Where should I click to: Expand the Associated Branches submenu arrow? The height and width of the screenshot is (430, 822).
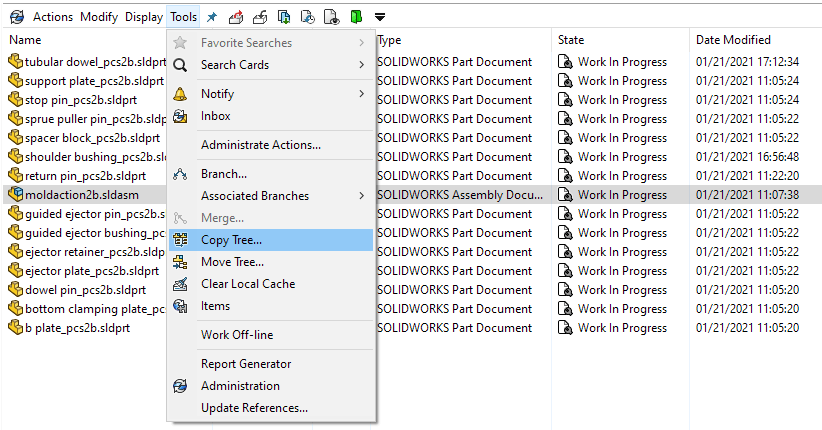362,196
